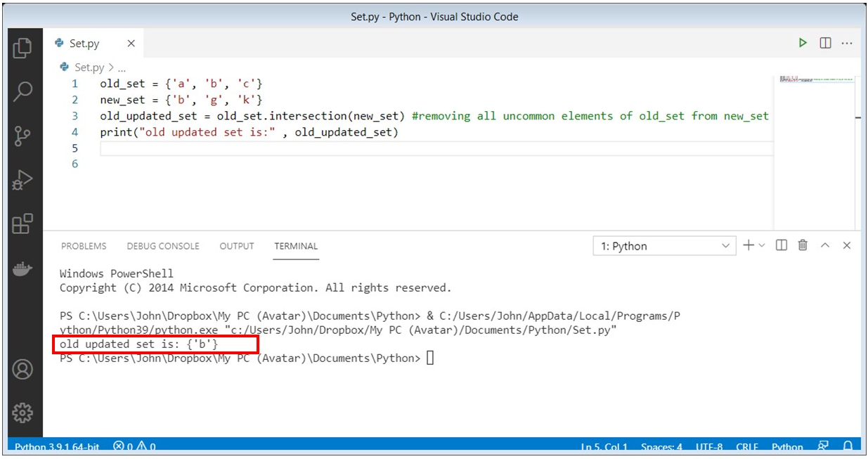Open the editor More Actions menu
868x459 pixels.
click(x=846, y=43)
